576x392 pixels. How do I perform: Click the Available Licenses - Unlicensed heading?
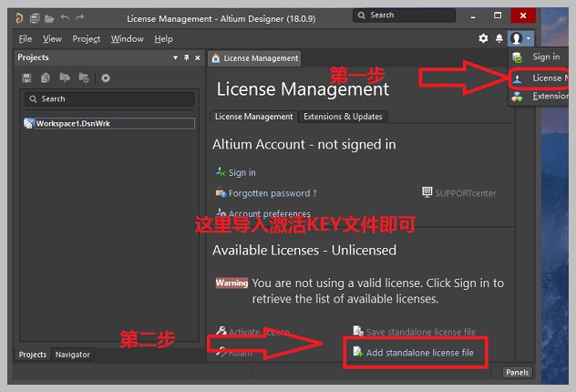[304, 251]
